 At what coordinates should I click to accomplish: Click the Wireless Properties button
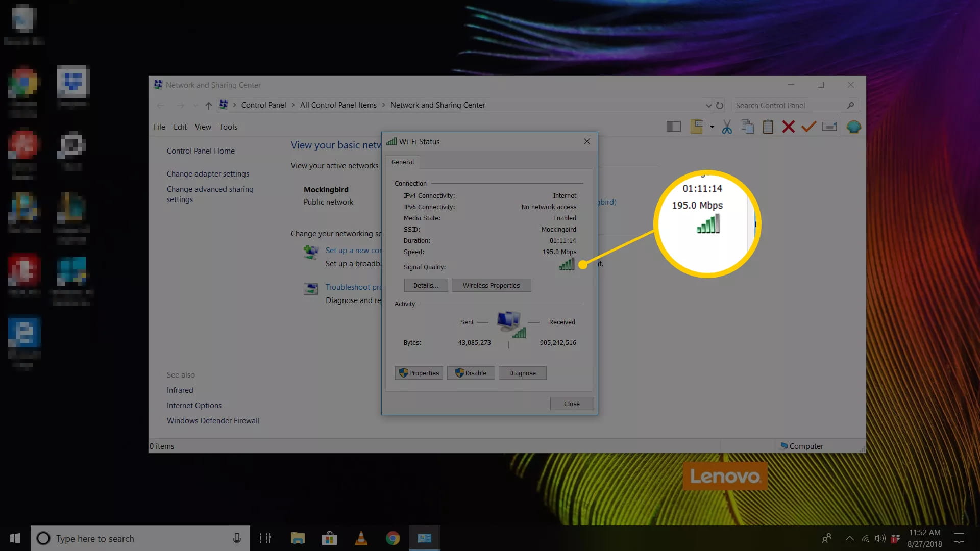(491, 286)
